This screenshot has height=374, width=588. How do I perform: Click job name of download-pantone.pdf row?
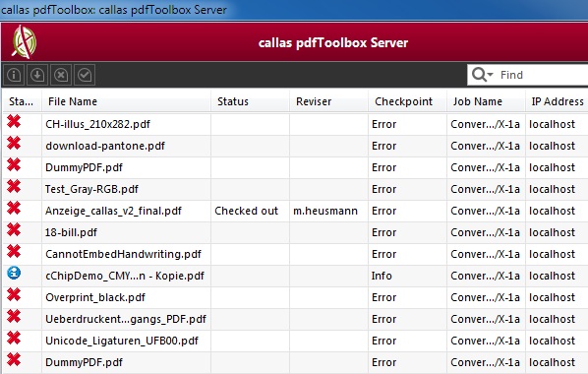pos(486,146)
